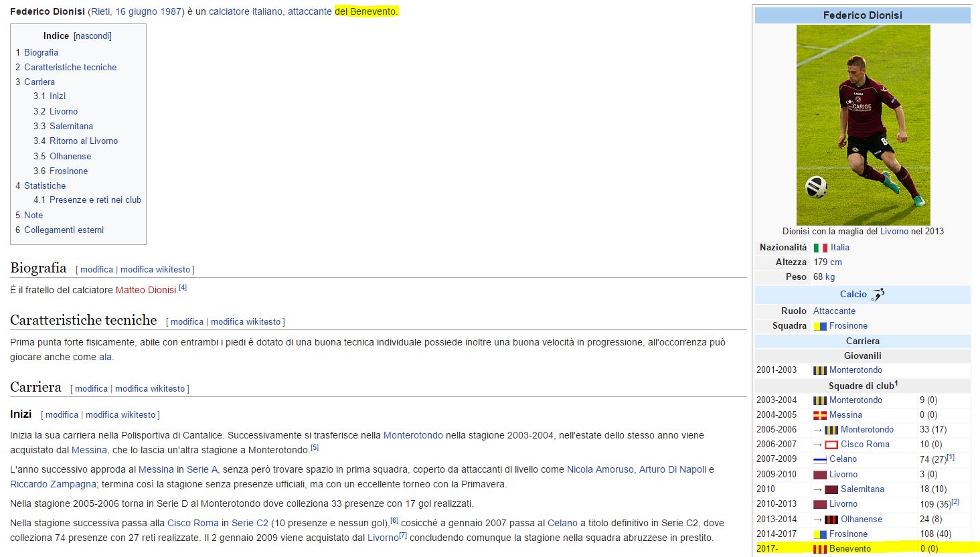Click modifica next to Inizi heading

(62, 415)
